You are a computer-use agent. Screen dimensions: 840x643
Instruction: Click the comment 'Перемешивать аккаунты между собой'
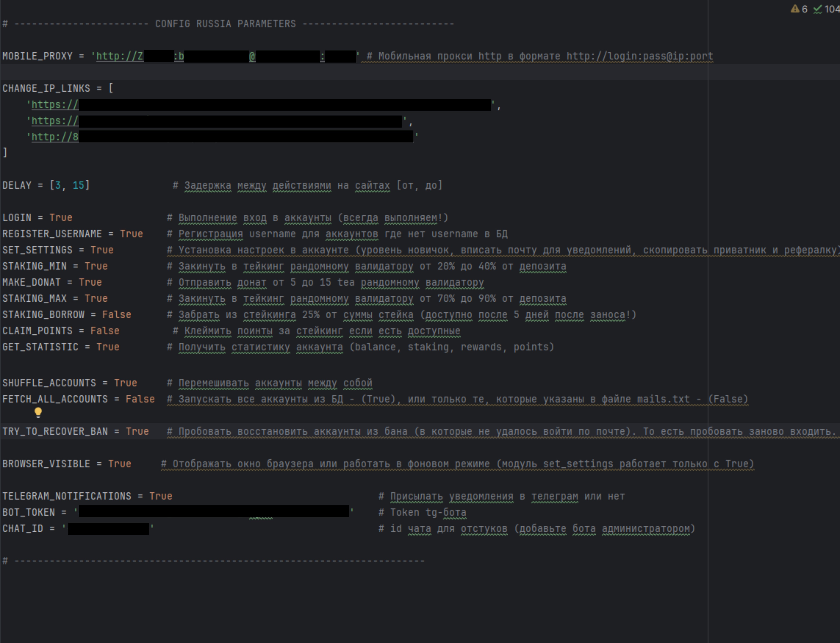point(270,383)
